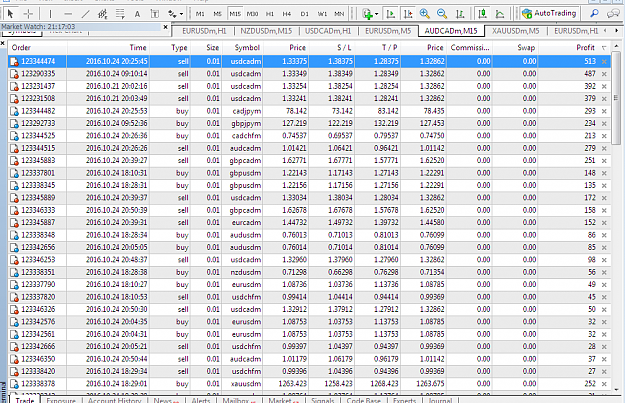625x403 pixels.
Task: Sort by the Time column header
Action: click(109, 47)
